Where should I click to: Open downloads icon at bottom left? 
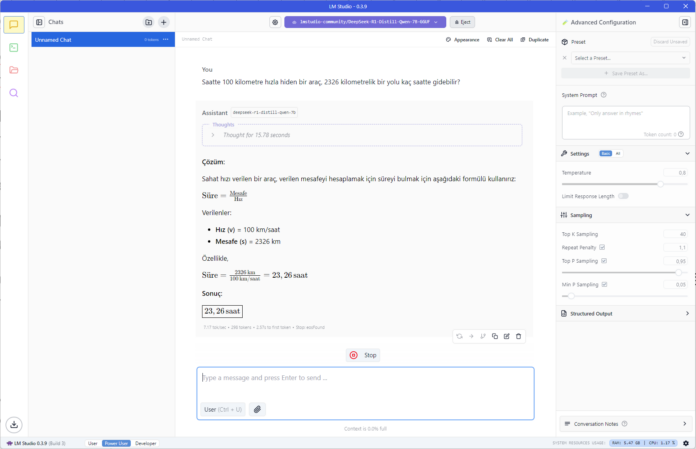[x=14, y=424]
